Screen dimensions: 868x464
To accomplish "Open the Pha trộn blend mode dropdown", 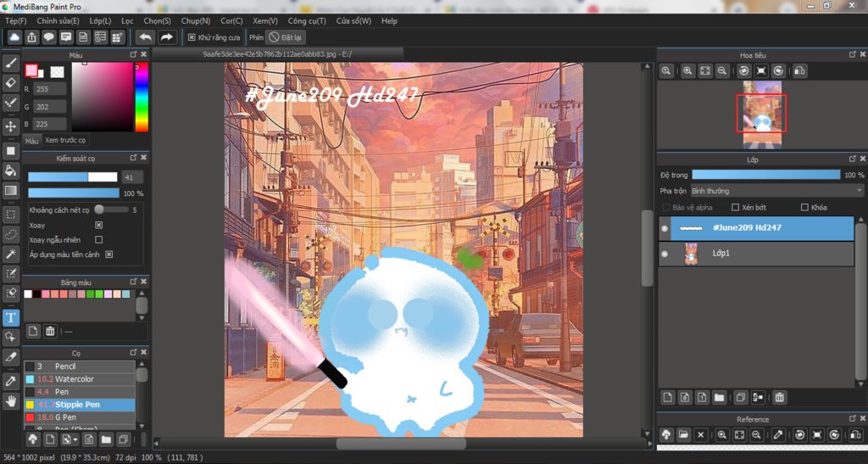I will tap(777, 191).
